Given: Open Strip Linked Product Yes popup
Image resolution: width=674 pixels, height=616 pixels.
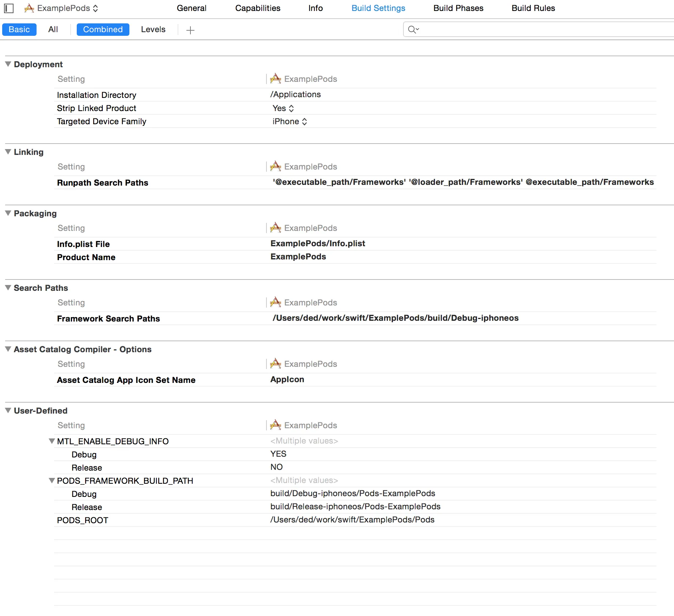Looking at the screenshot, I should 283,109.
